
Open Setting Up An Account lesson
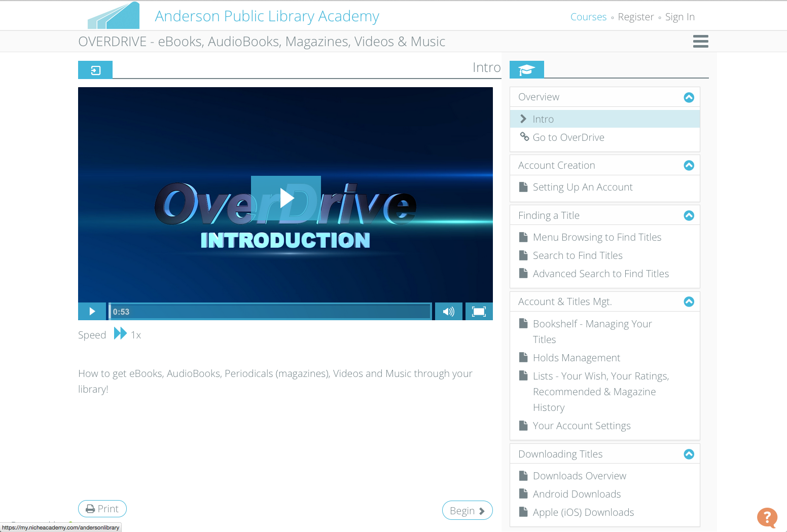(x=583, y=187)
